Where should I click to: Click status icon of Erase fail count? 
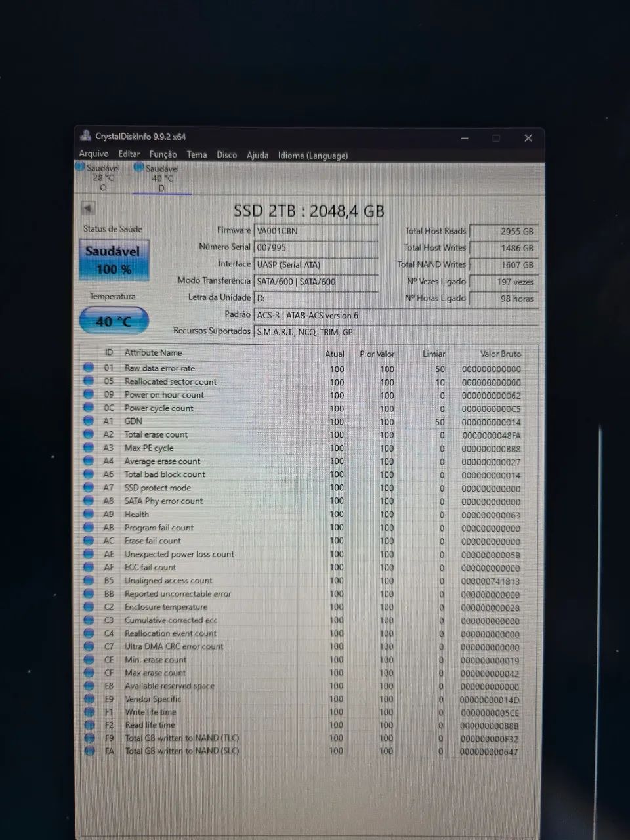point(89,540)
